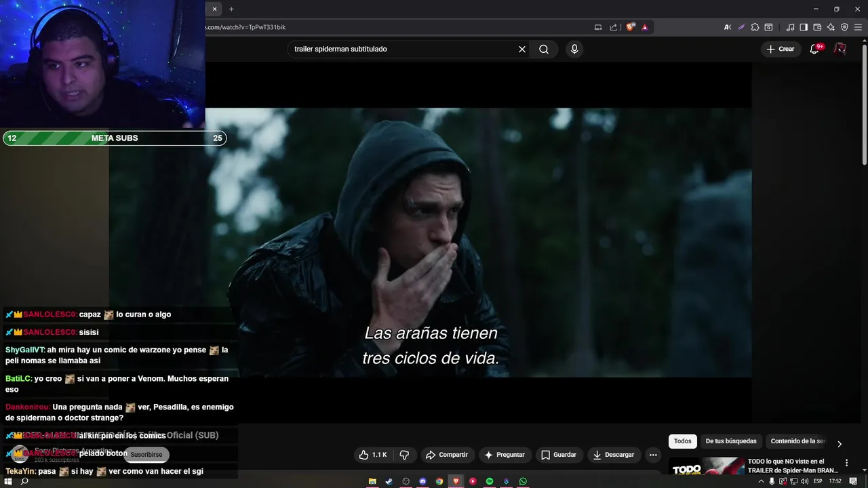Click the Descargar download button
Screen dimensions: 868x488
(x=613, y=455)
